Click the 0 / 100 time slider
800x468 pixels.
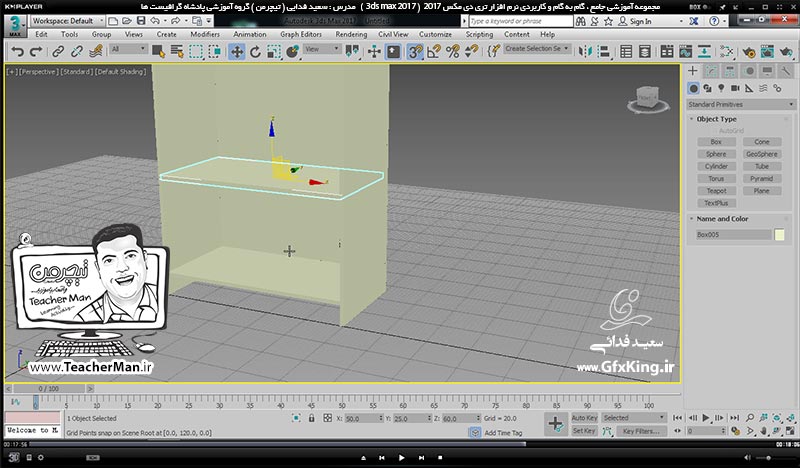coord(48,388)
